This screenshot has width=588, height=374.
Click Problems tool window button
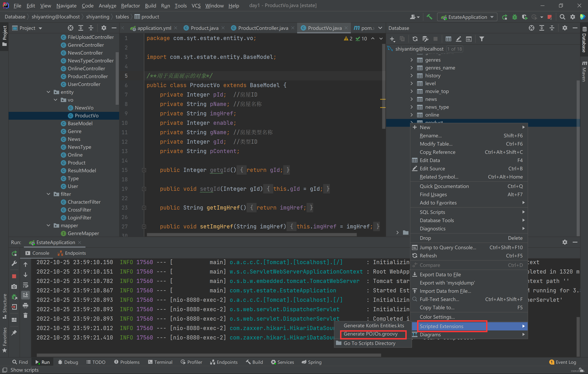tap(127, 362)
